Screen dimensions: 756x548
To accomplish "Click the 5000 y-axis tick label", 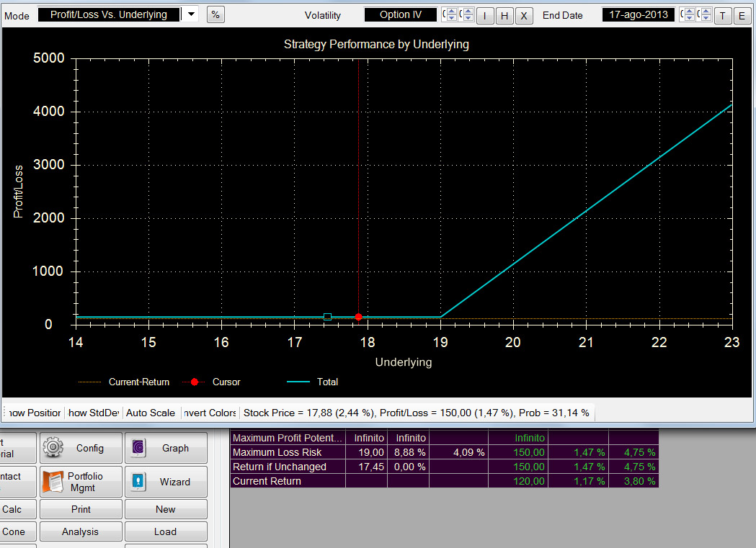I will click(49, 58).
